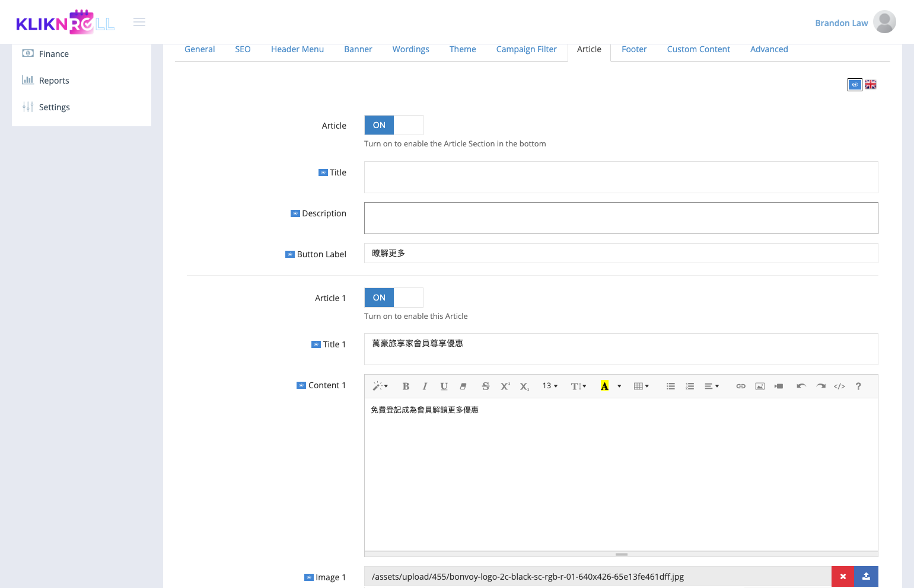Open the magic wand style dropdown
Image resolution: width=914 pixels, height=588 pixels.
click(x=380, y=386)
